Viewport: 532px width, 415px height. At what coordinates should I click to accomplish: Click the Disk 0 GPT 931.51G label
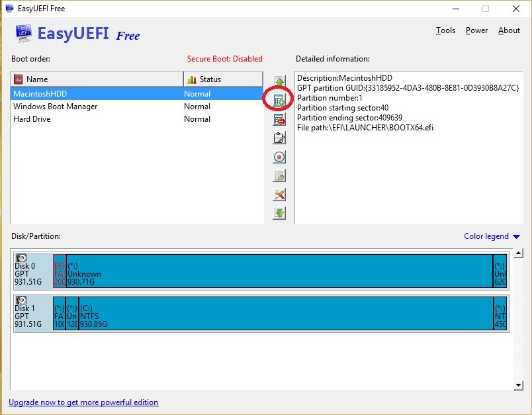point(28,274)
